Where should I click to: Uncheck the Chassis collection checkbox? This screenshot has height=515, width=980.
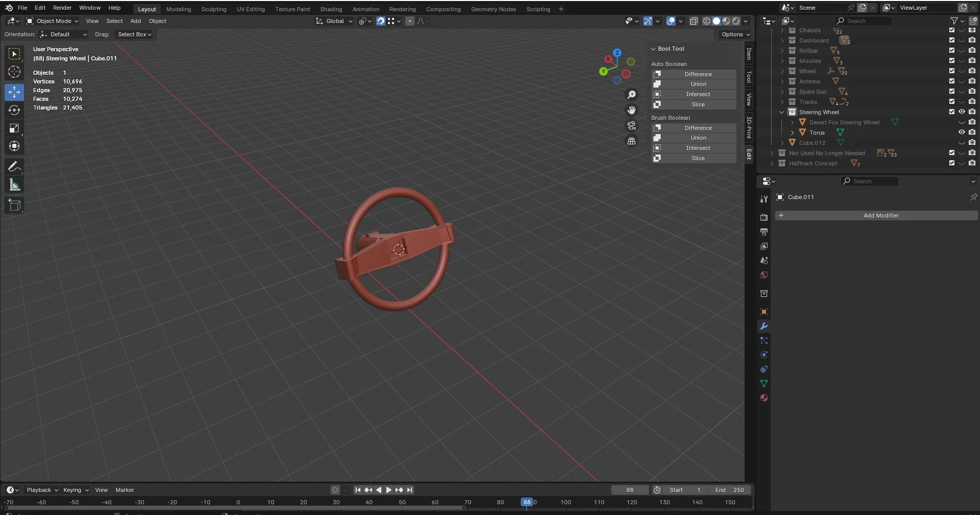coord(951,30)
